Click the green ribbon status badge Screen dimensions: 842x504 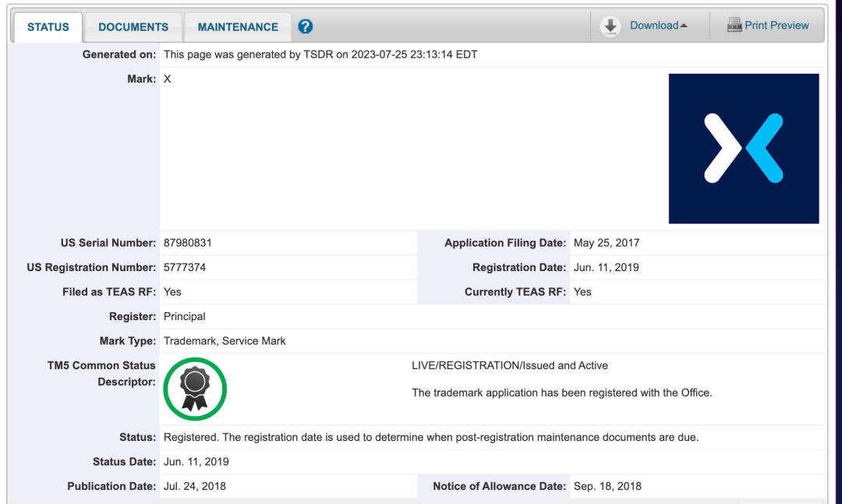[195, 389]
